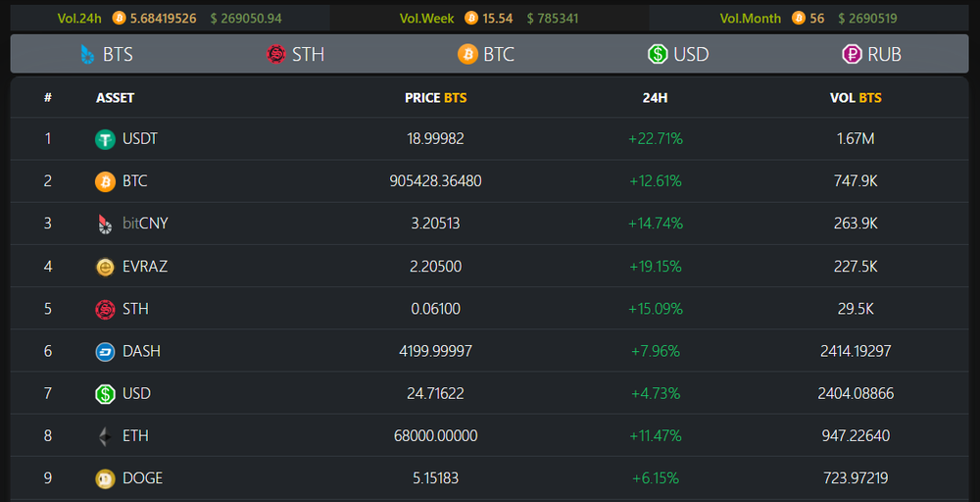Click the +11.47% change value
The width and height of the screenshot is (980, 502).
pyautogui.click(x=655, y=435)
